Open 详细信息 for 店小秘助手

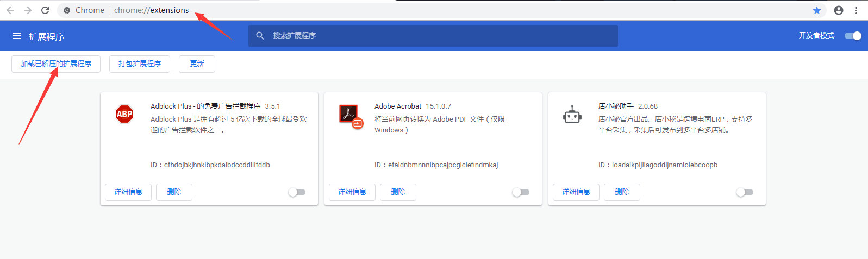576,192
